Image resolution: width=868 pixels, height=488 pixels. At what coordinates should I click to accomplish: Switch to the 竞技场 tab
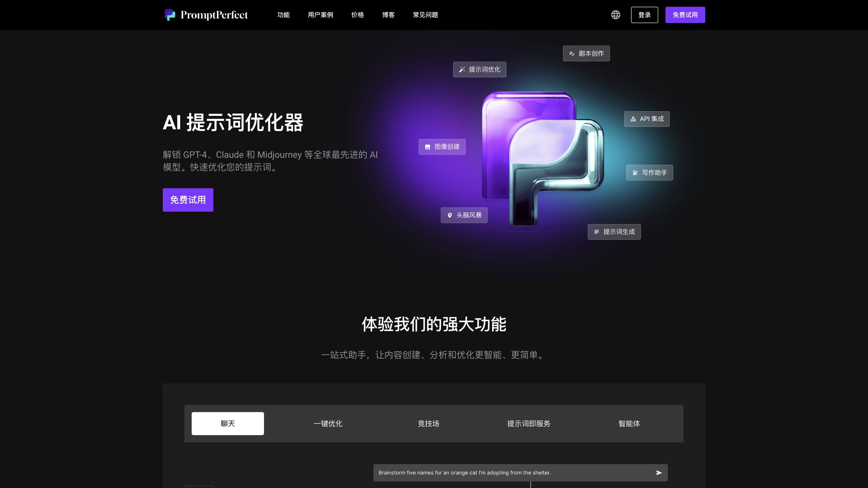[x=428, y=423]
